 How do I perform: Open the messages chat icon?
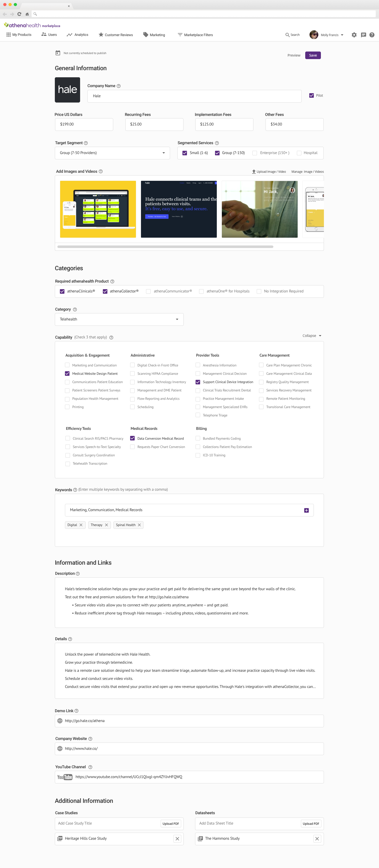(x=364, y=35)
